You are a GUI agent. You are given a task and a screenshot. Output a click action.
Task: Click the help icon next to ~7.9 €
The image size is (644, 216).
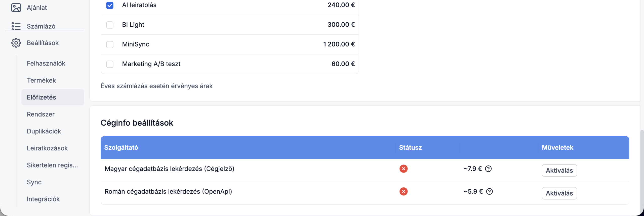point(488,169)
